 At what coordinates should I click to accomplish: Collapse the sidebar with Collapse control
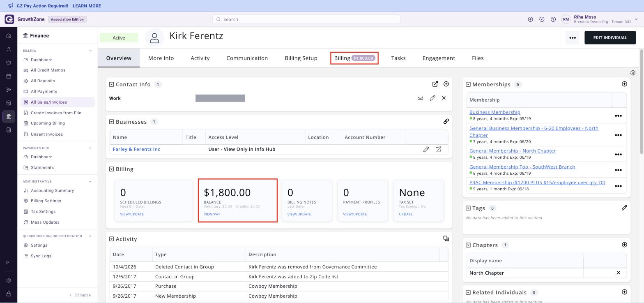80,295
